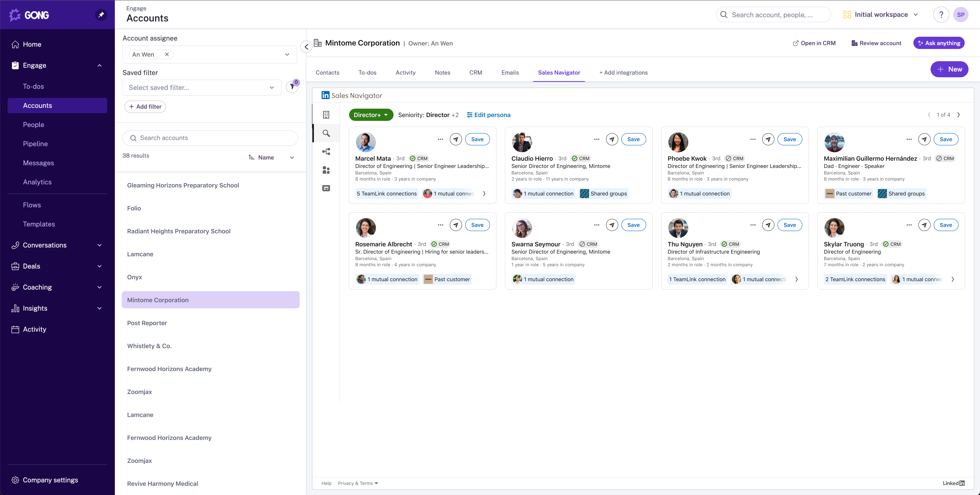Open more options for Phoebe Kwok
This screenshot has width=980, height=495.
click(752, 139)
